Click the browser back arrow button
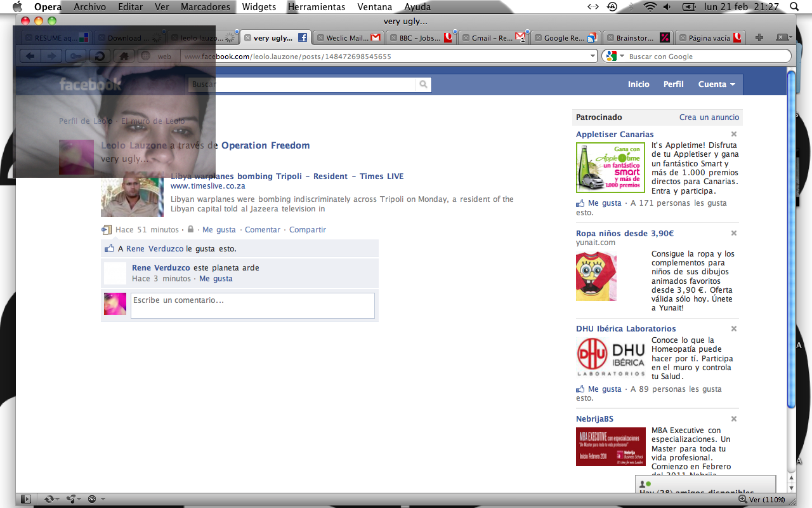Screen dimensions: 812x508 (30, 57)
